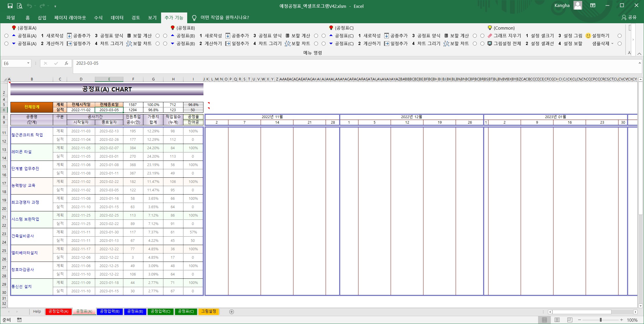The height and width of the screenshot is (324, 644).
Task: Click the zoom slider handle
Action: coord(600,320)
